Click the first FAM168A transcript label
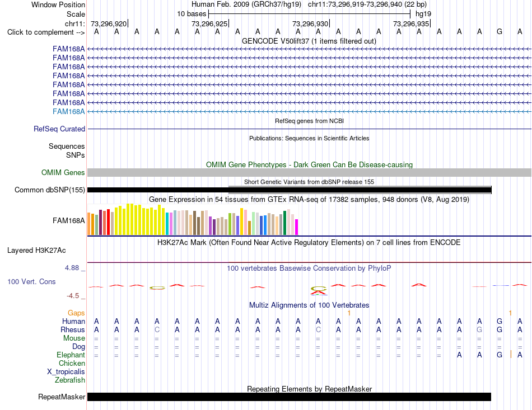The image size is (532, 410). click(x=68, y=49)
